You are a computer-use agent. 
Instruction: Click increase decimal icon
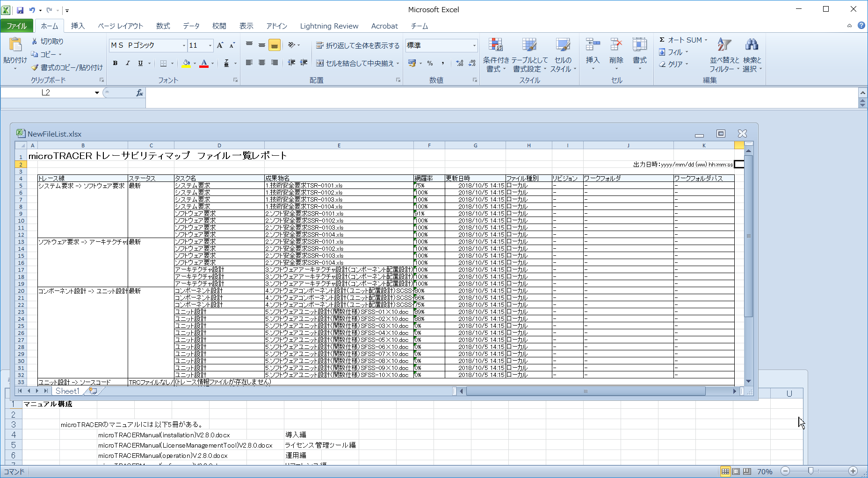point(459,63)
